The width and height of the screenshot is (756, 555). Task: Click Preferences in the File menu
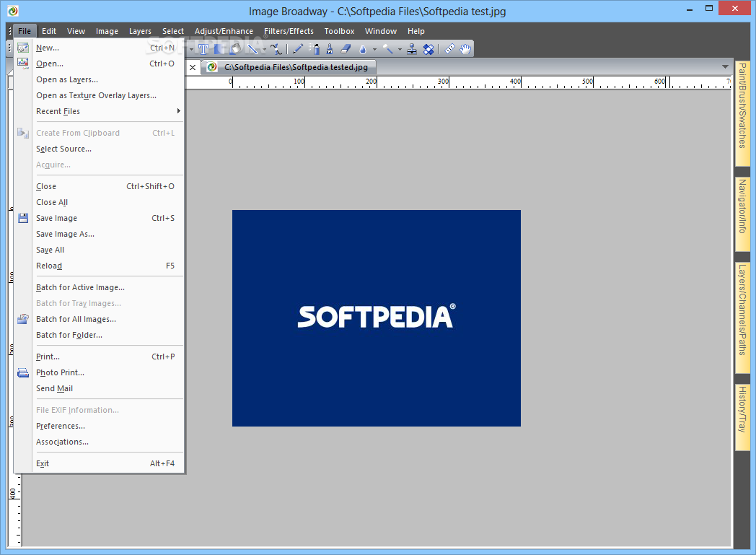pyautogui.click(x=61, y=426)
